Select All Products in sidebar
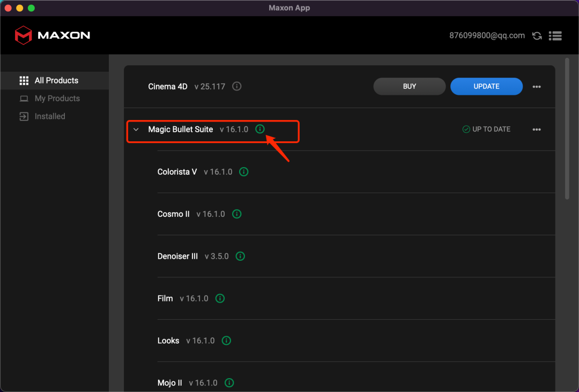The image size is (579, 392). [56, 80]
